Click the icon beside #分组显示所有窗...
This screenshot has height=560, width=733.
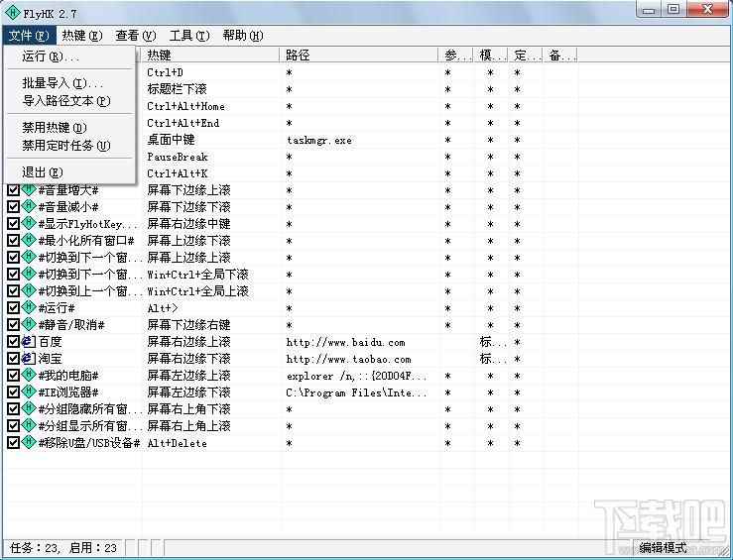click(29, 425)
